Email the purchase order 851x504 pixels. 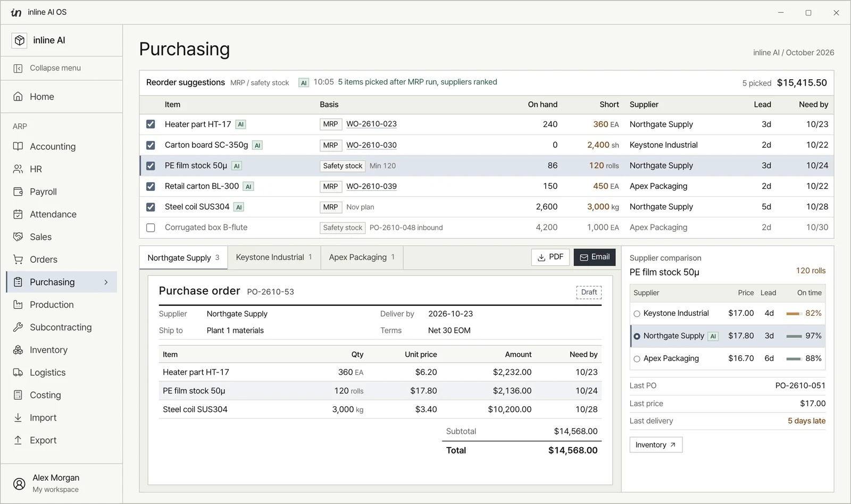595,257
